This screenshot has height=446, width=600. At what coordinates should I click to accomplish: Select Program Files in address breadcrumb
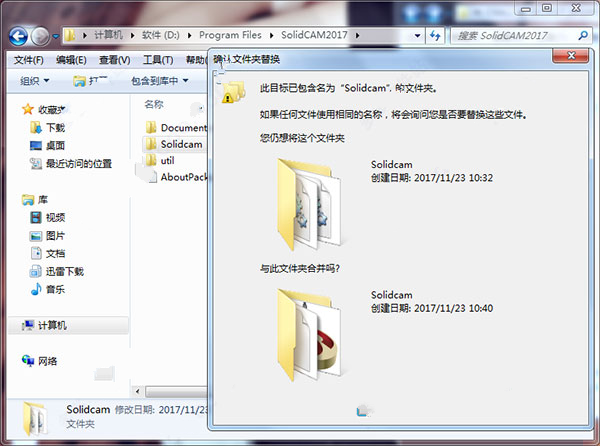(x=230, y=35)
